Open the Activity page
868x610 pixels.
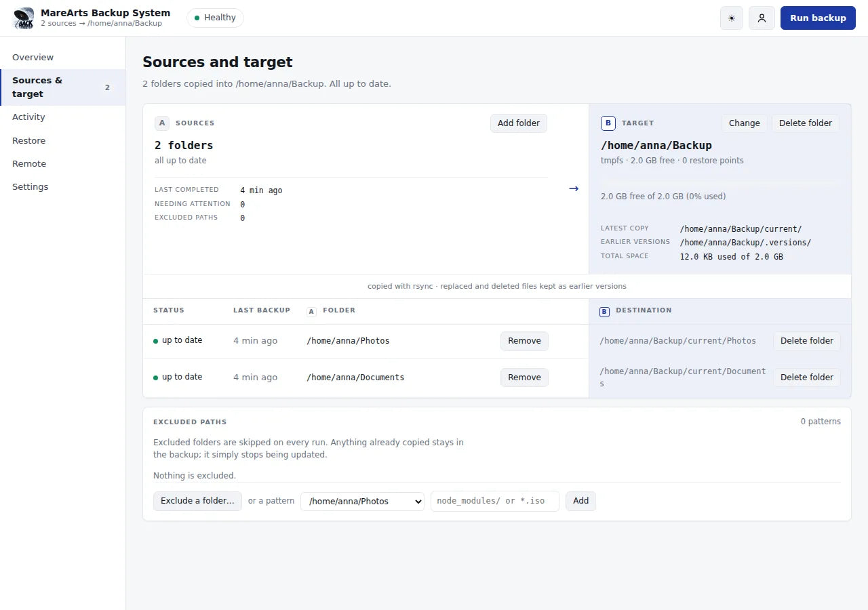62,117
